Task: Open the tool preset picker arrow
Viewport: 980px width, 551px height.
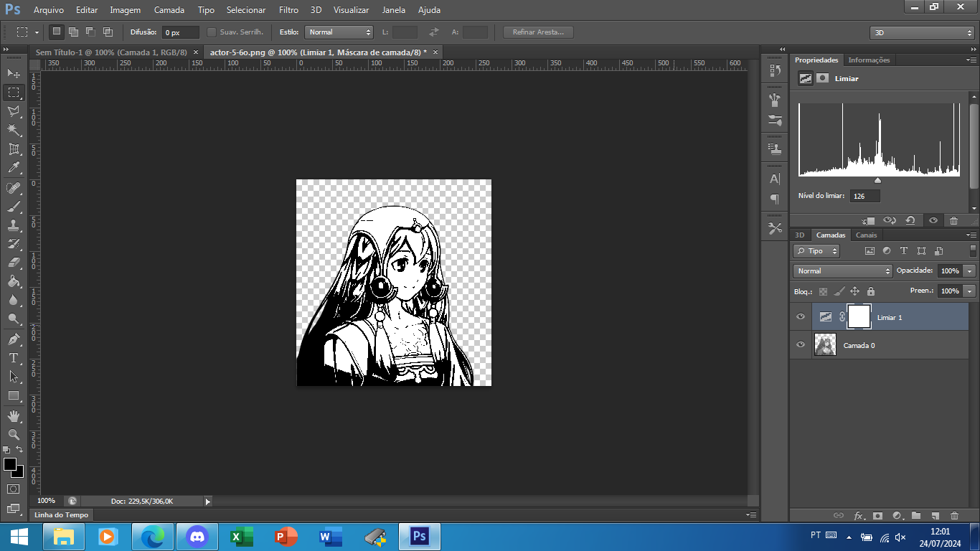Action: (37, 32)
